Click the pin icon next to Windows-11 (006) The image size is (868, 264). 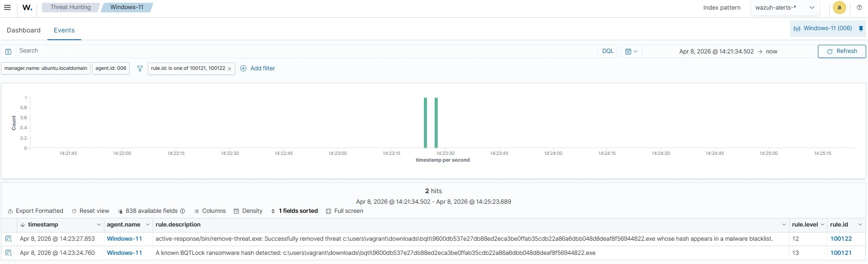pos(861,28)
